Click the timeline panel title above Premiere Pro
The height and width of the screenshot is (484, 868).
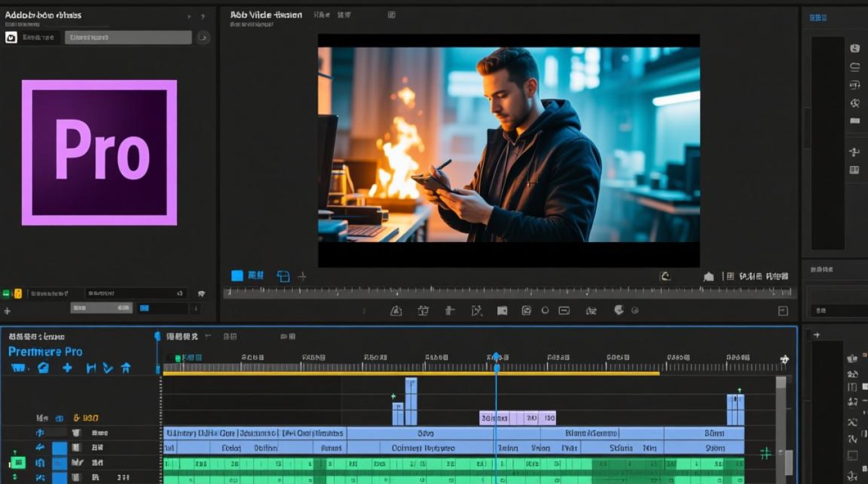[x=37, y=336]
